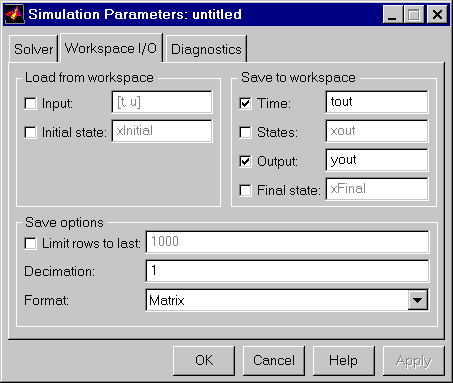
Task: Click the 'Save options' group title
Action: tap(64, 222)
